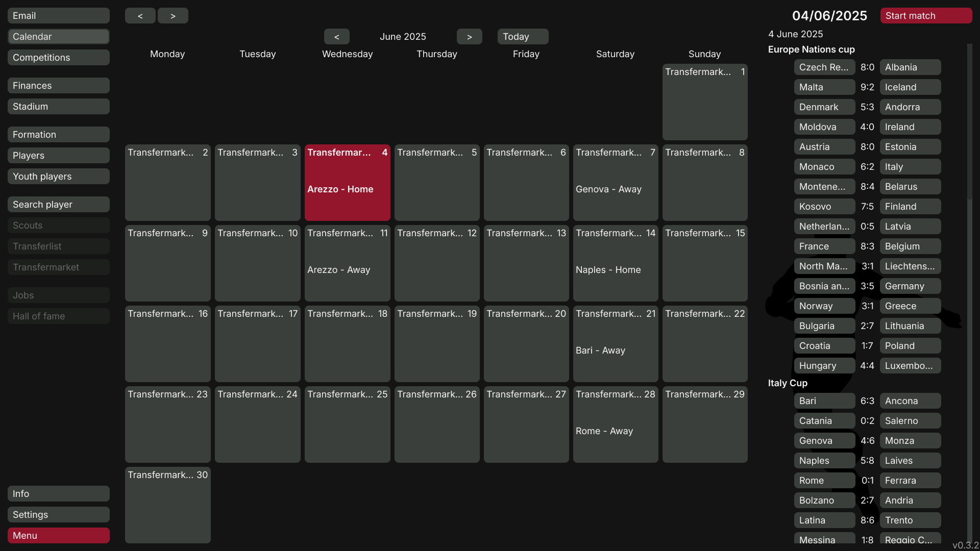
Task: Go to previous month in calendar
Action: pyautogui.click(x=336, y=37)
